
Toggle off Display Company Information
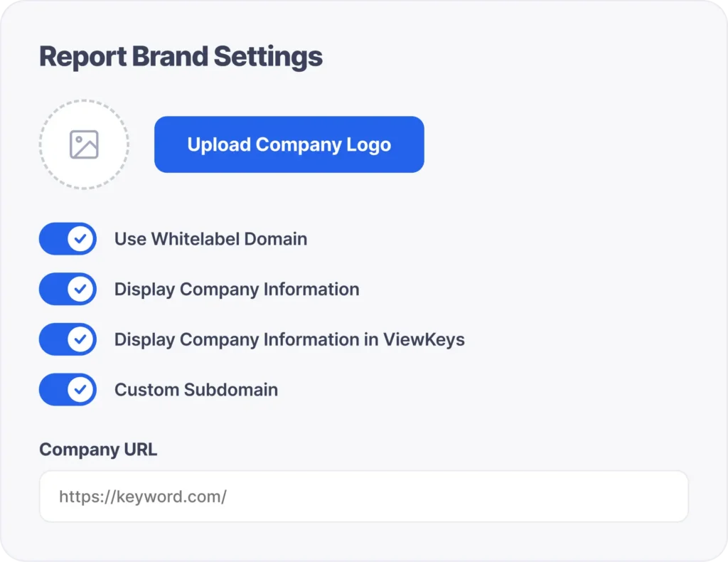coord(68,290)
